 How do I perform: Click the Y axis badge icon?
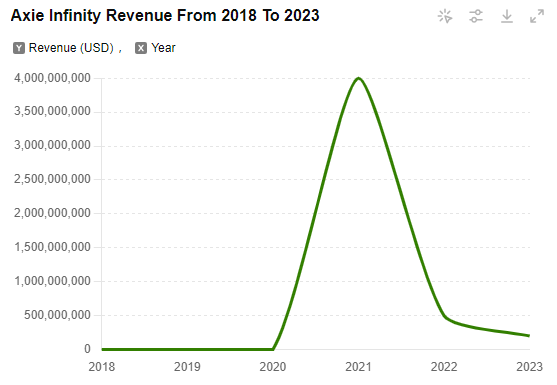coord(19,48)
